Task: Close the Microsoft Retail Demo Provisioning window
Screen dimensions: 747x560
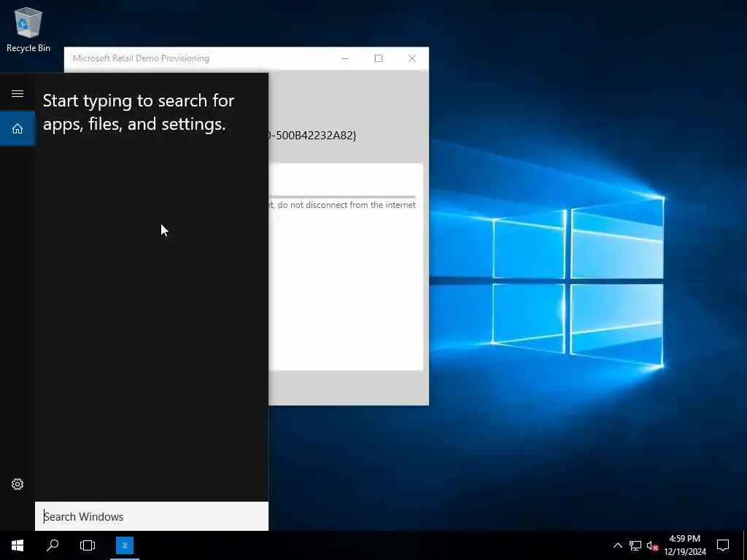Action: pos(412,58)
